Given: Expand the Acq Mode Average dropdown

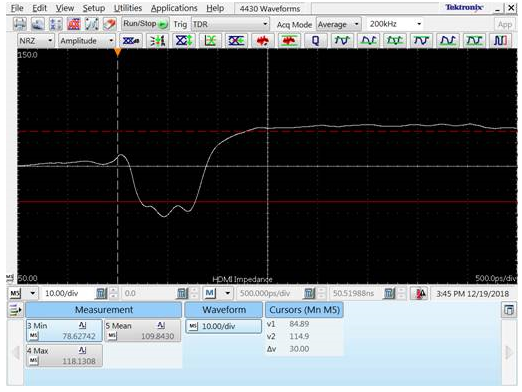Looking at the screenshot, I should [x=338, y=24].
